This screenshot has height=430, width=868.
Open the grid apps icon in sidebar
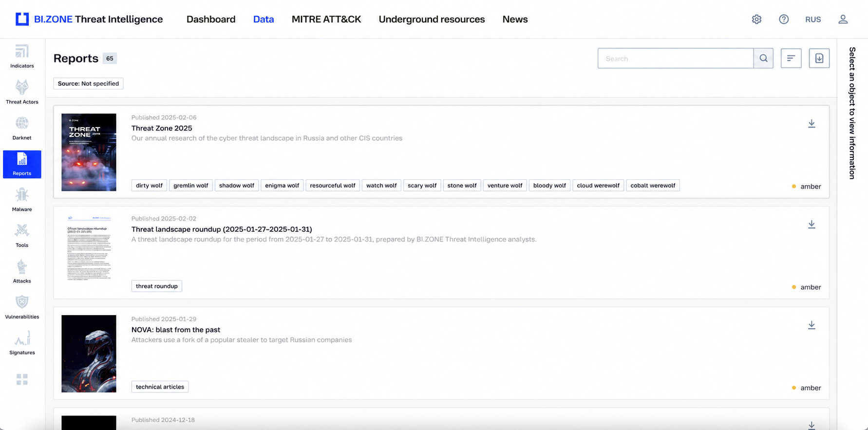coord(22,379)
